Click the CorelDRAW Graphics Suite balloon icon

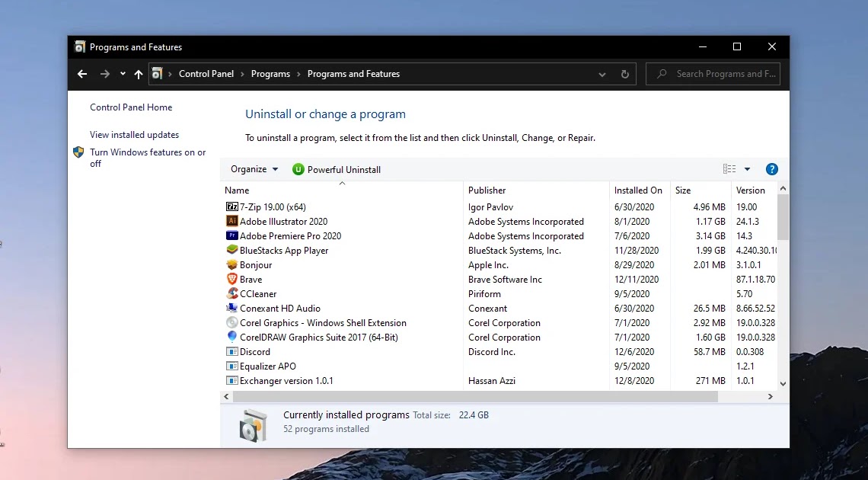click(x=232, y=337)
